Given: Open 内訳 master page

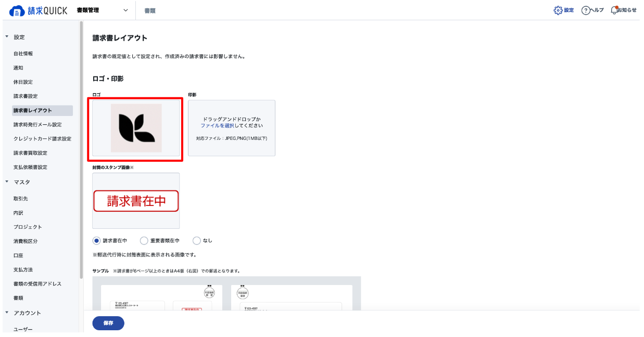Looking at the screenshot, I should point(18,213).
